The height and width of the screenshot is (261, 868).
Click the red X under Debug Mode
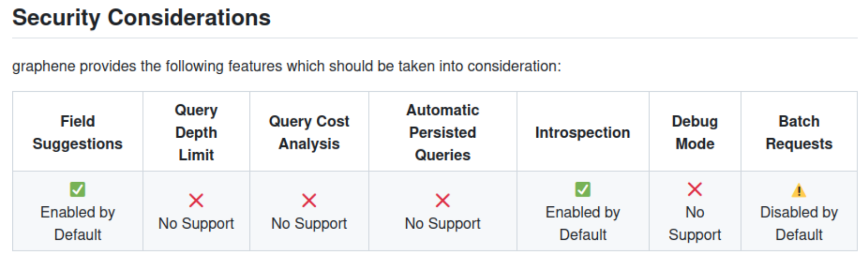click(x=695, y=189)
